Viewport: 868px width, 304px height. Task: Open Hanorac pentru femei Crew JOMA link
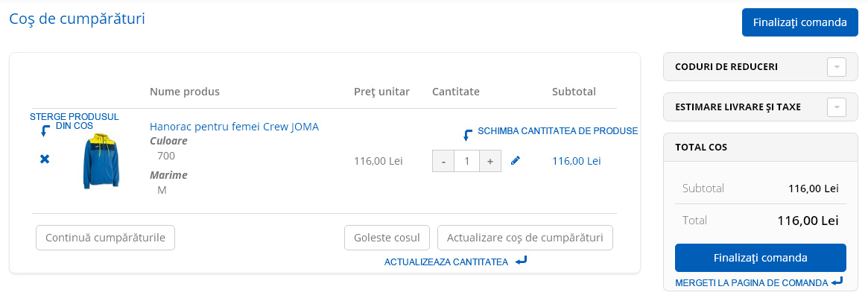234,127
